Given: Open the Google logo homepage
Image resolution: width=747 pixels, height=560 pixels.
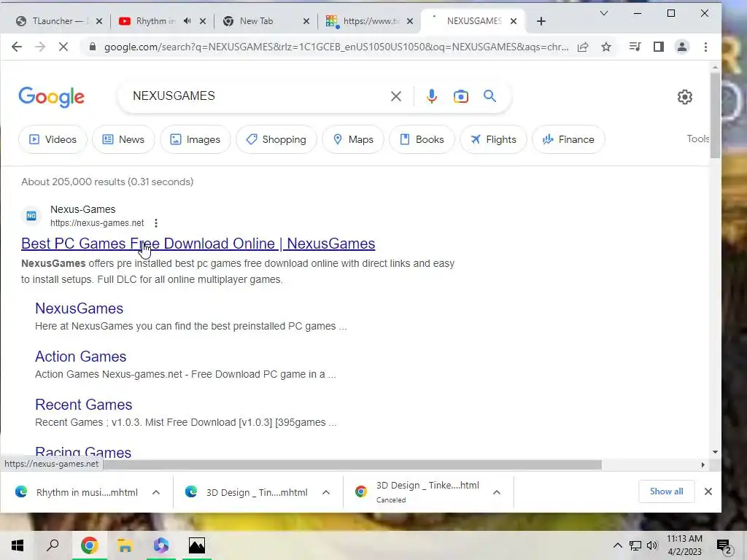Looking at the screenshot, I should [x=52, y=97].
